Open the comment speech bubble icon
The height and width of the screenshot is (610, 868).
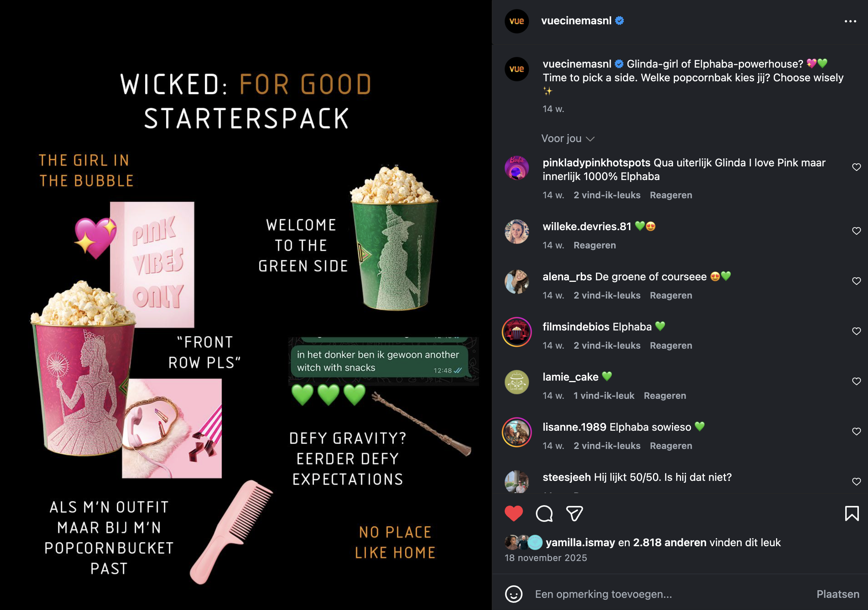544,514
